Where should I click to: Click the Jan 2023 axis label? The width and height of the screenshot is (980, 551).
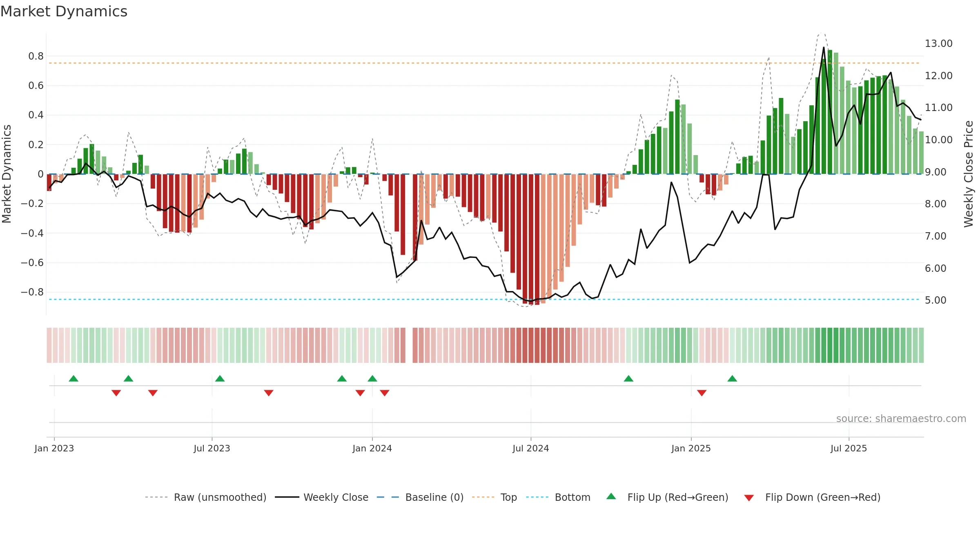pos(54,448)
